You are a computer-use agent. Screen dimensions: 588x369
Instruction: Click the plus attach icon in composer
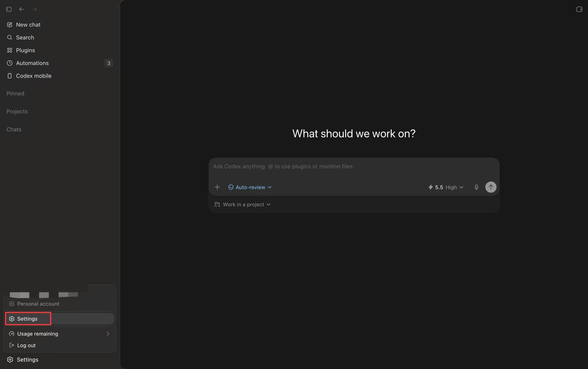[217, 187]
